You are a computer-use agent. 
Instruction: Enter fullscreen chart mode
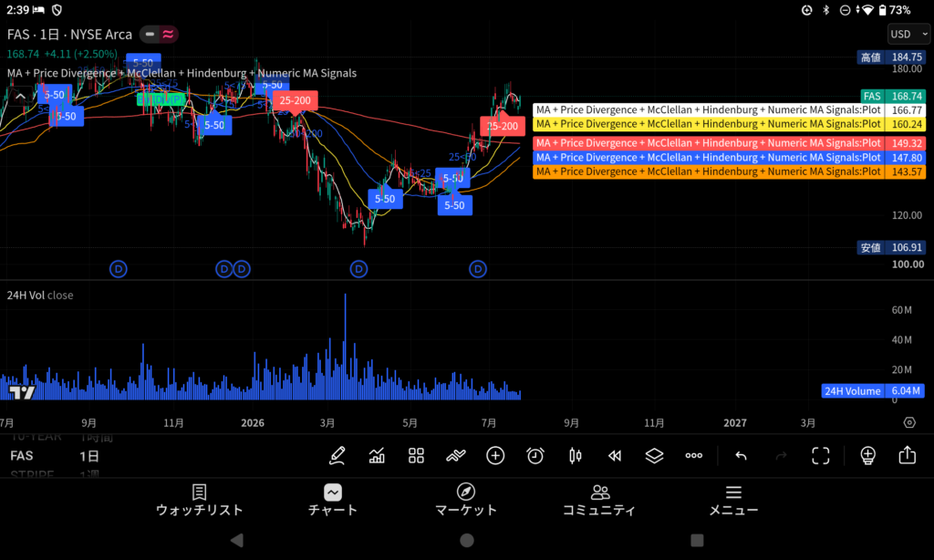(821, 456)
